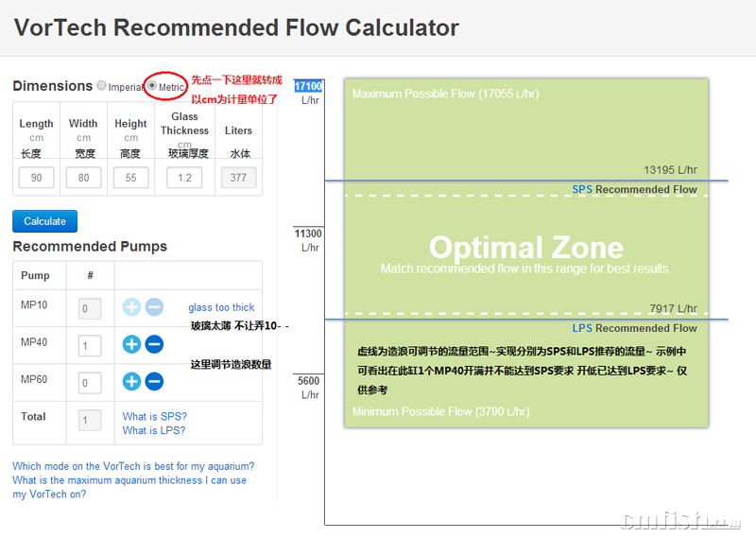The width and height of the screenshot is (756, 538).
Task: Click the Glass Thickness input field
Action: [x=184, y=178]
